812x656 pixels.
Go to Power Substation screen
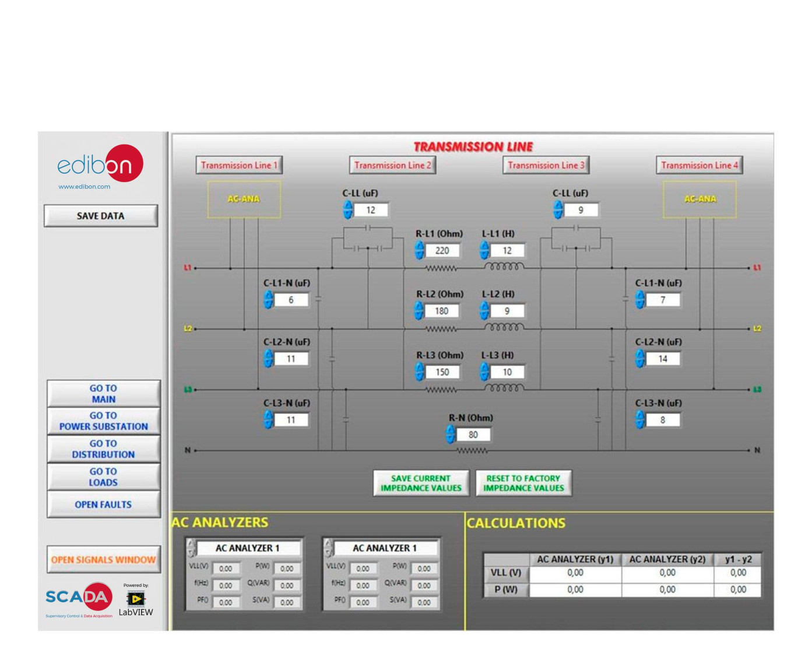tap(103, 421)
